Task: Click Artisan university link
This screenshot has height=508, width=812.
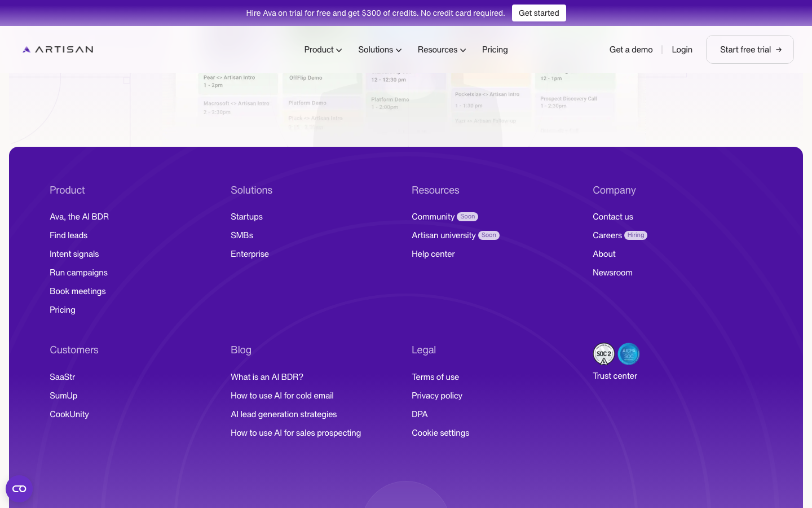Action: 444,235
